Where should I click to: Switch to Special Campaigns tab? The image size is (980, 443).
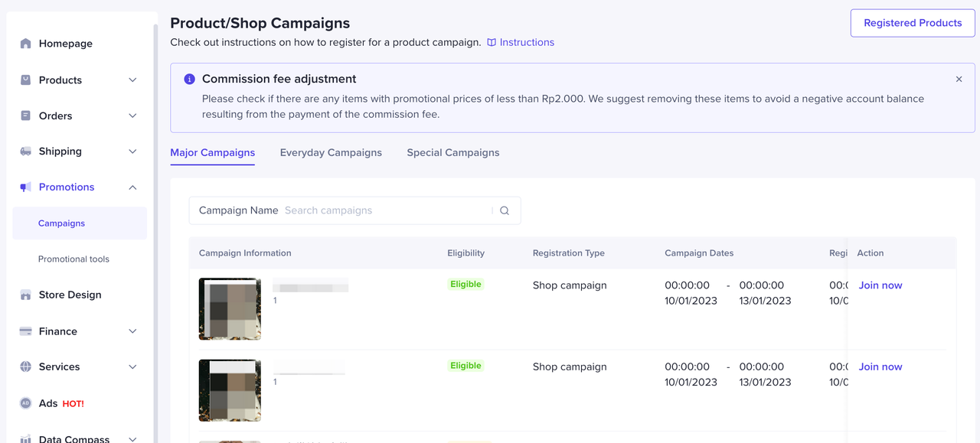click(453, 152)
